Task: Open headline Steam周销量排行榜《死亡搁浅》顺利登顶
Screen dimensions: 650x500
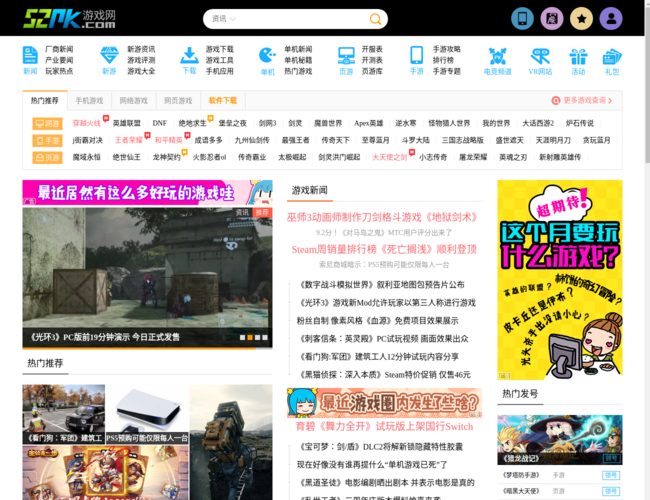Action: [384, 250]
